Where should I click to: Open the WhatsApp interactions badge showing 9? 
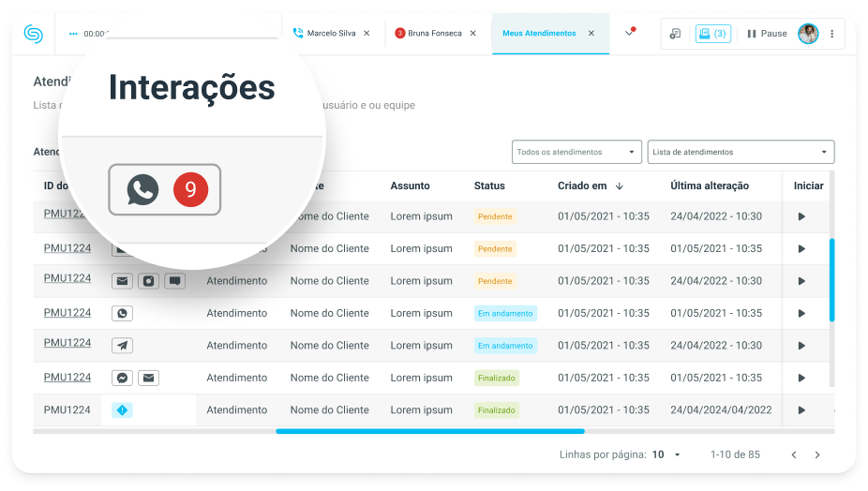(x=165, y=190)
